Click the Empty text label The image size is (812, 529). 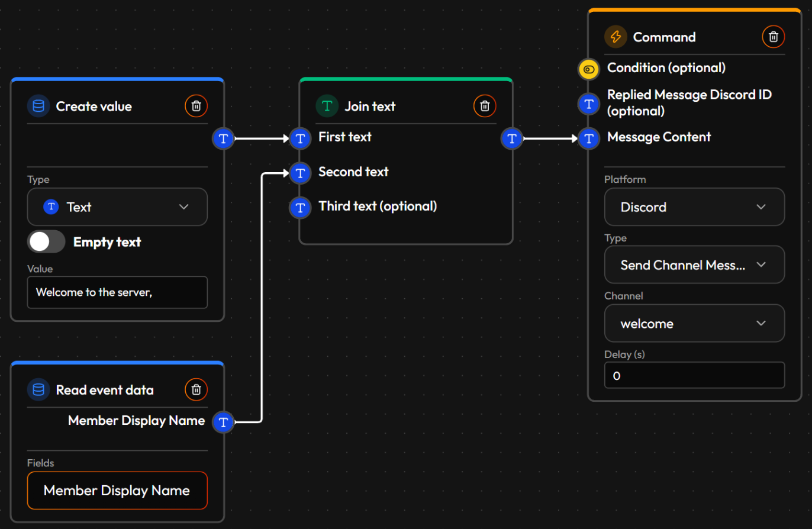[107, 241]
